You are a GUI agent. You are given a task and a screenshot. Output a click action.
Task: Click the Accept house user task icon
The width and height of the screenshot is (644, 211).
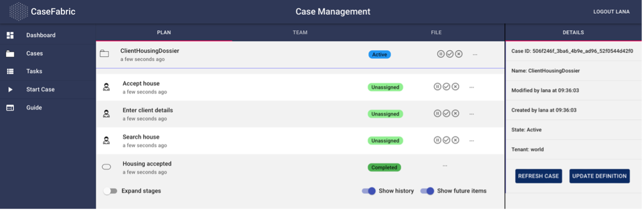click(x=106, y=87)
